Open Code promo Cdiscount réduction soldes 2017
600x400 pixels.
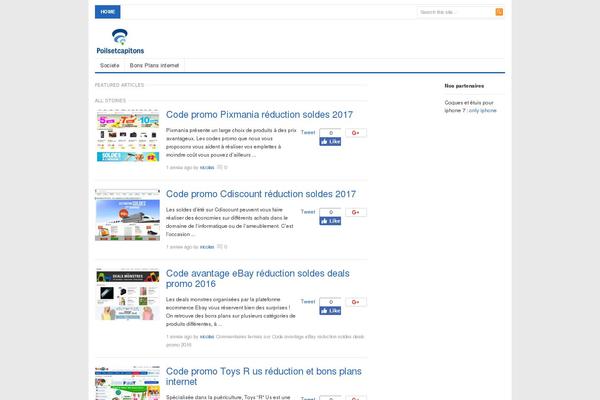click(x=261, y=194)
